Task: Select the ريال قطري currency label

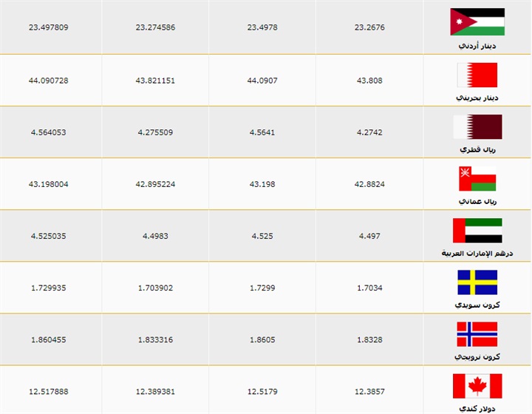Action: coord(477,149)
